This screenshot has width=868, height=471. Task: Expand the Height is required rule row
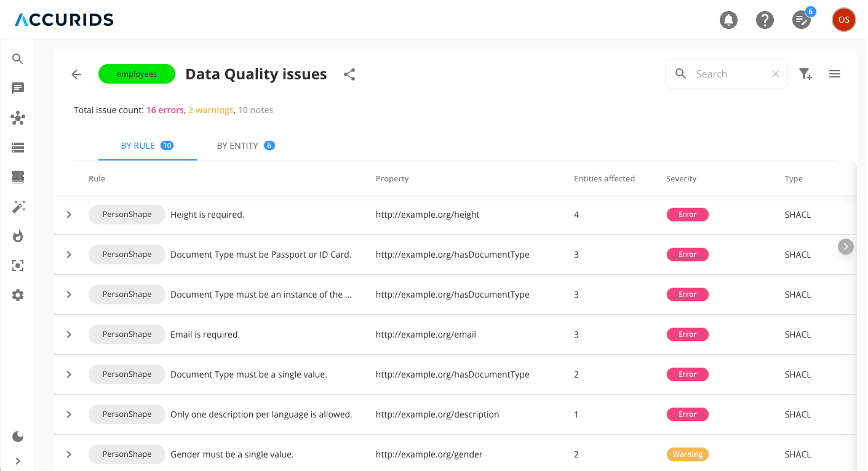click(x=68, y=214)
